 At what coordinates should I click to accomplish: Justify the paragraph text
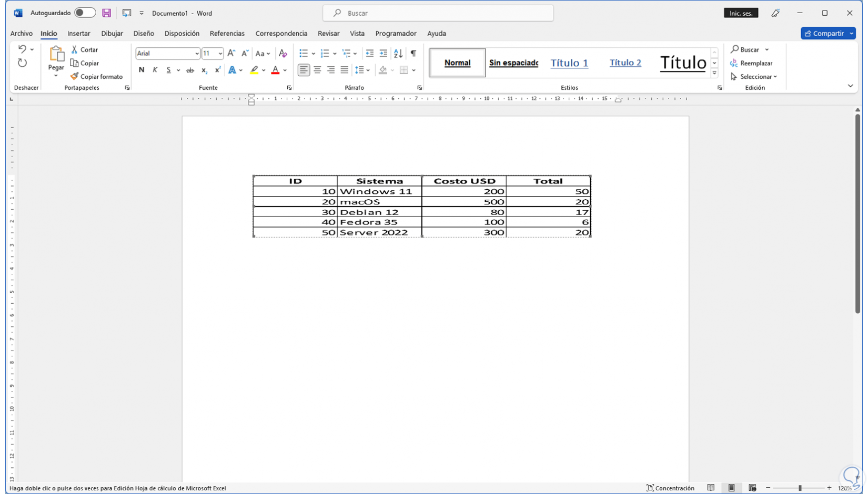pos(344,70)
